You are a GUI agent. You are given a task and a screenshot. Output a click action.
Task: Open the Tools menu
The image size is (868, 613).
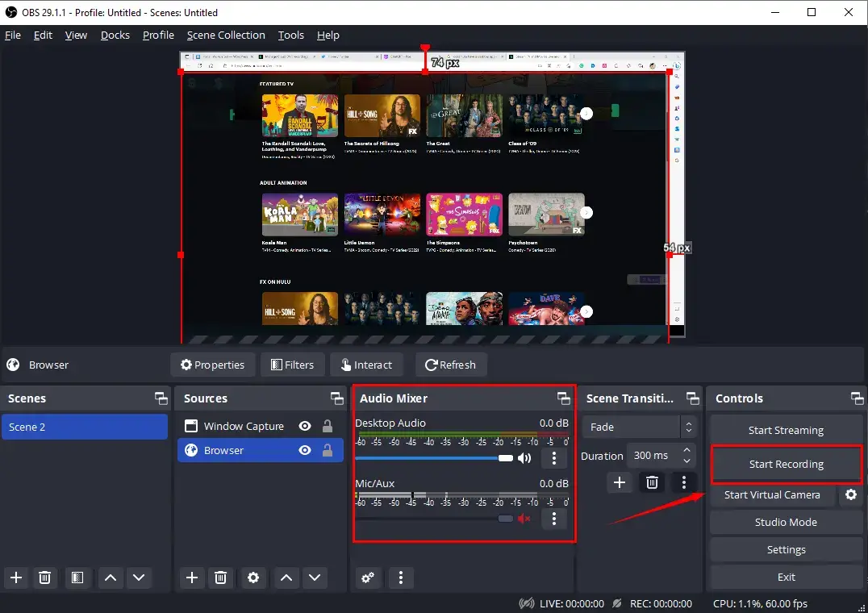pyautogui.click(x=290, y=35)
